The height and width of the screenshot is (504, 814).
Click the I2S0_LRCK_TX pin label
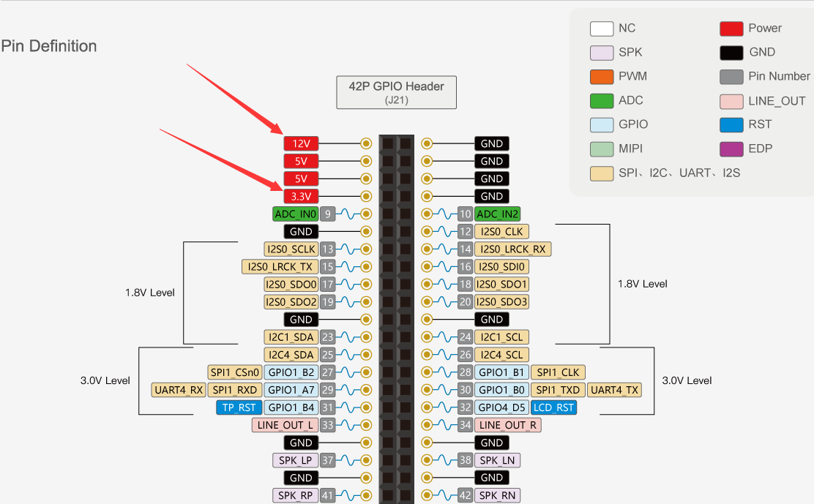click(x=280, y=267)
